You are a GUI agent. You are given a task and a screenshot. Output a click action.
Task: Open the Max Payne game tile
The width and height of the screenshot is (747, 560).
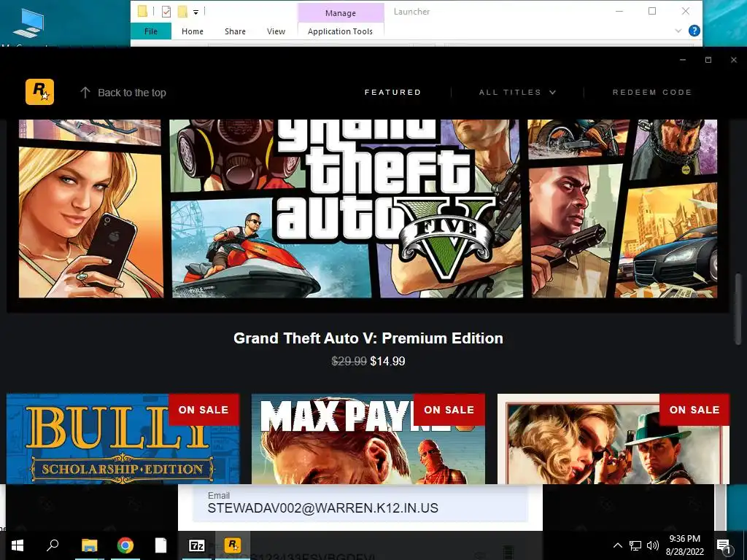click(x=368, y=438)
